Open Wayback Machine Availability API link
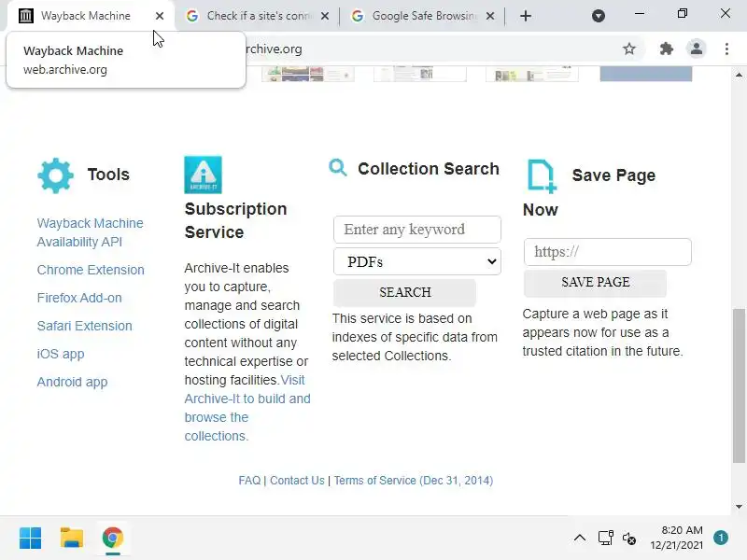 [90, 232]
